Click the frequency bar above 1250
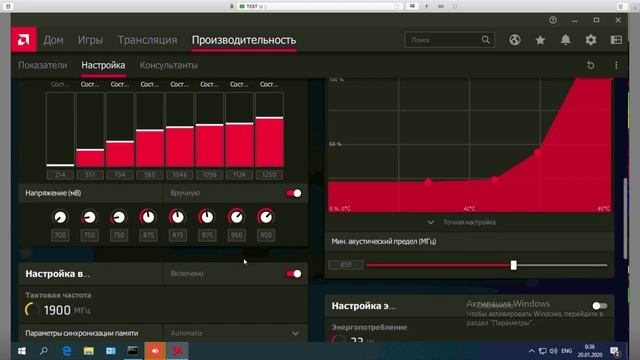Viewport: 640px width, 360px height. point(269,130)
